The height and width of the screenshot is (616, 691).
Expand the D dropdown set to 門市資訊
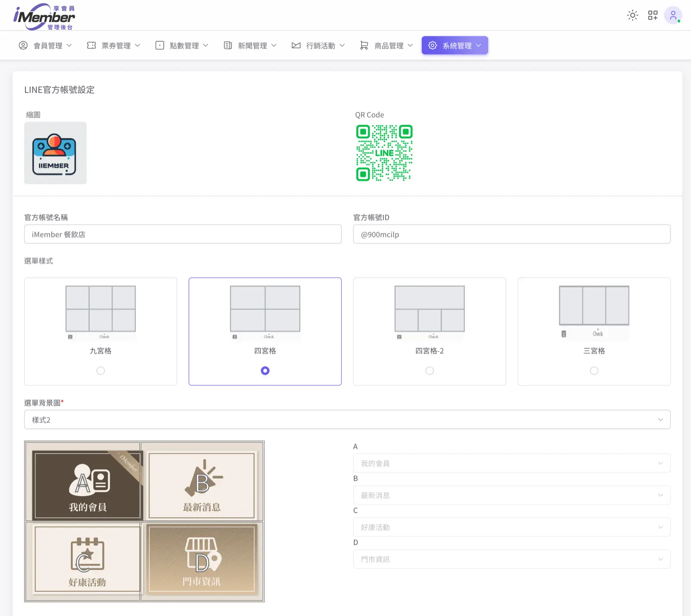[x=511, y=559]
